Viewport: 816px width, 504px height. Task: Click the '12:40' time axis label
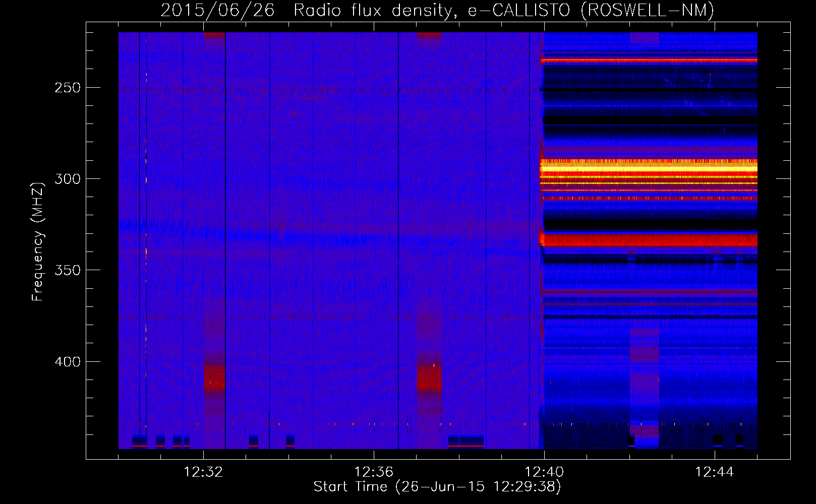click(x=544, y=472)
